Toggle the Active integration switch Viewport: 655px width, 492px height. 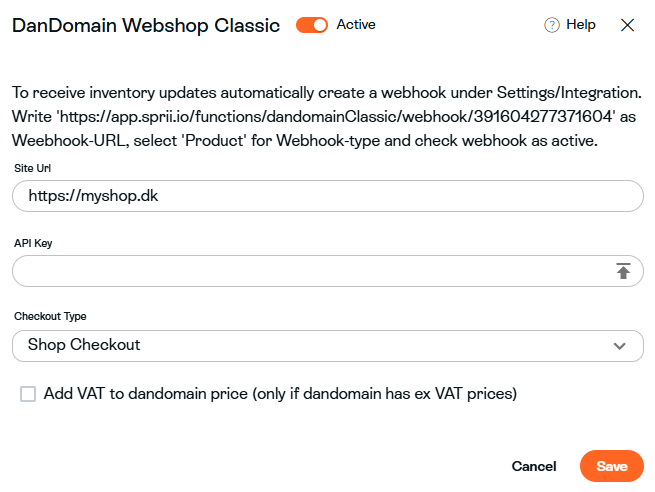(x=312, y=25)
